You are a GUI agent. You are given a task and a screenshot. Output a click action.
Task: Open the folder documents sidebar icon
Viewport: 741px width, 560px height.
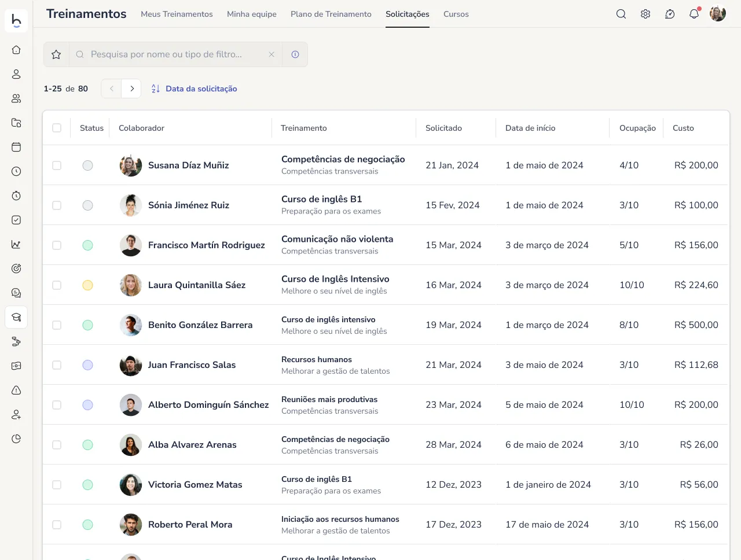[x=16, y=123]
